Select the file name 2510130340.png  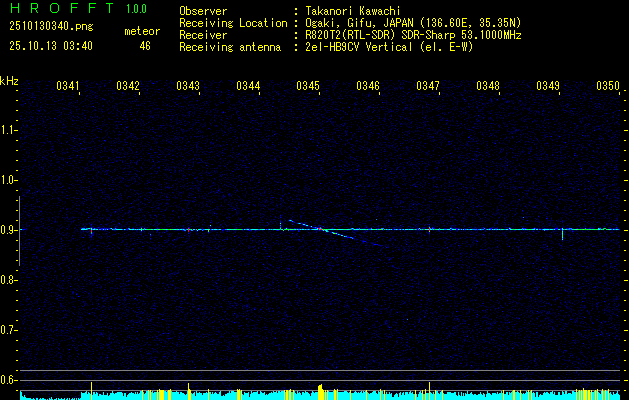51,27
